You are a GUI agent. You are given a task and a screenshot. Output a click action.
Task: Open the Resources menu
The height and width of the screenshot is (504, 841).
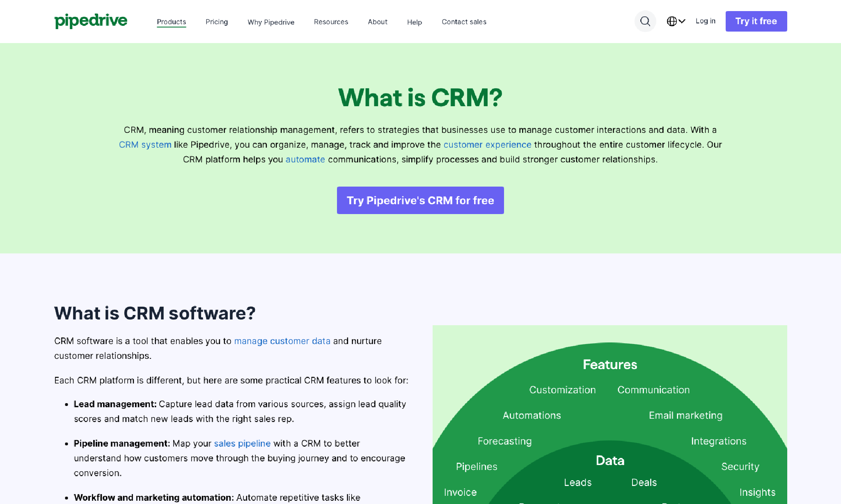pos(331,22)
